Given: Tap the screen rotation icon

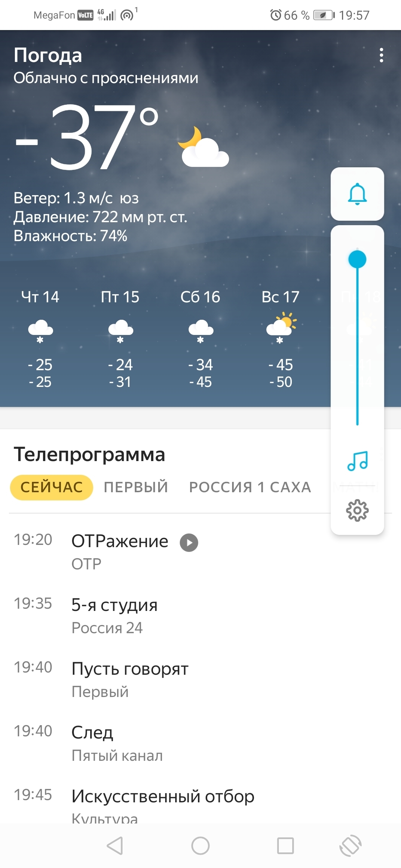Looking at the screenshot, I should tap(350, 846).
